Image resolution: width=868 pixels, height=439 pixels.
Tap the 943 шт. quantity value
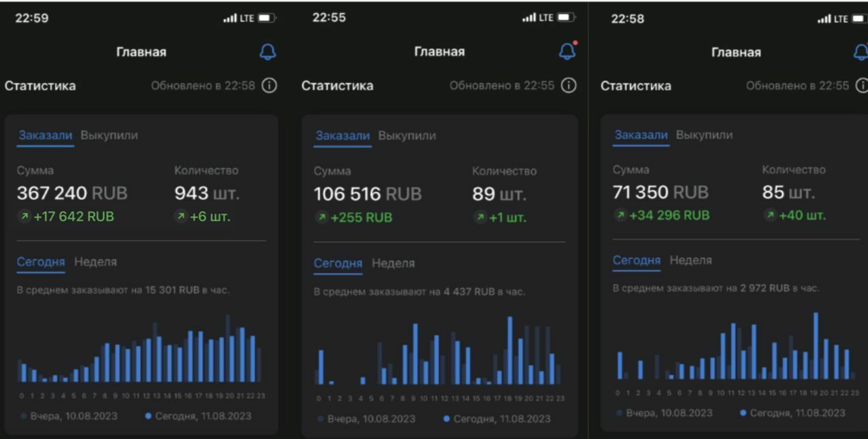207,194
